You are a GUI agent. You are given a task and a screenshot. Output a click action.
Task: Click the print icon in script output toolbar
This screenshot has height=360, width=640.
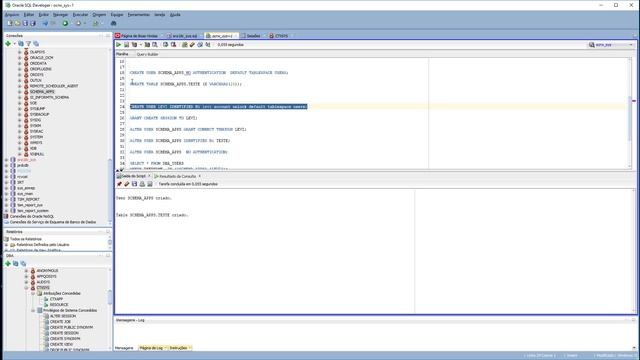142,184
